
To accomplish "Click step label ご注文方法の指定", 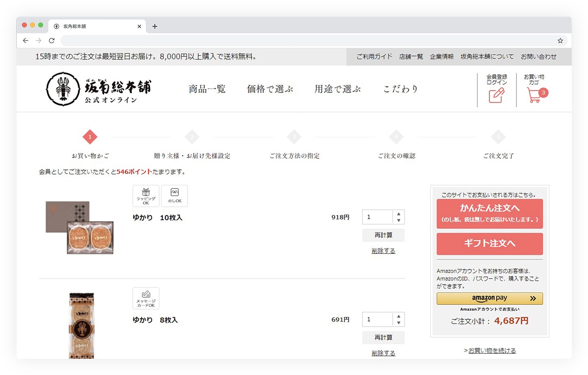I will coord(295,156).
